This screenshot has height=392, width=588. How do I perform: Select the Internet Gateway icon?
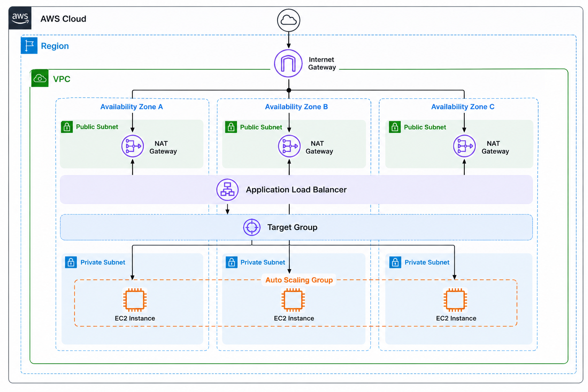pos(288,64)
